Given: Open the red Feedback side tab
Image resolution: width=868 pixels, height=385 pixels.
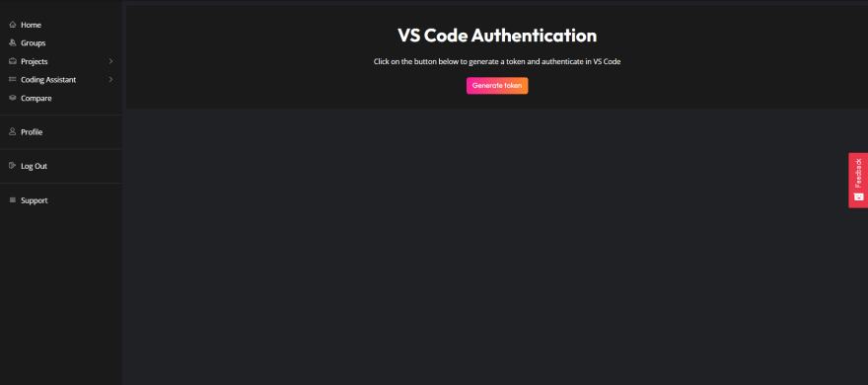Looking at the screenshot, I should [858, 180].
